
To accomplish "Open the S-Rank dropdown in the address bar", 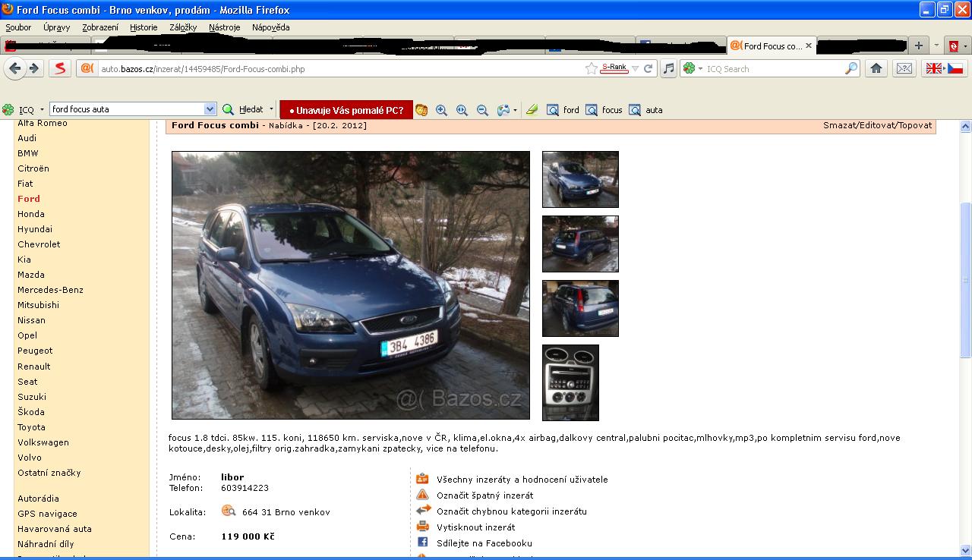I will 636,68.
